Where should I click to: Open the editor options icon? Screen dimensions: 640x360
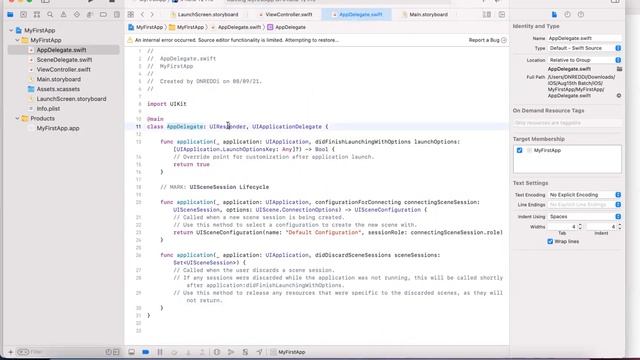coord(487,14)
